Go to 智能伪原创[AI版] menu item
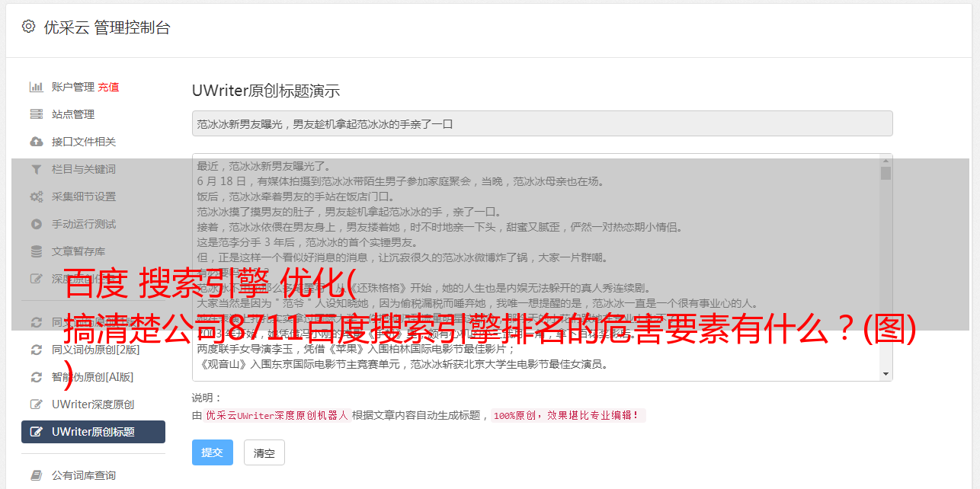The height and width of the screenshot is (489, 980). point(93,377)
